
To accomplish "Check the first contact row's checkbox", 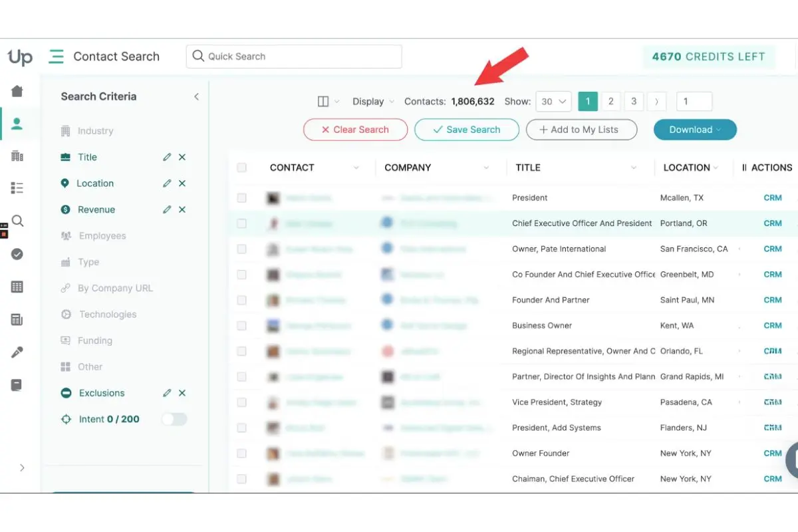I will pyautogui.click(x=242, y=198).
